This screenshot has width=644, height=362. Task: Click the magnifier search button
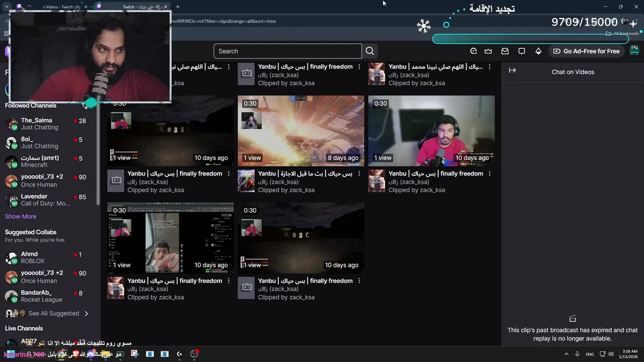pyautogui.click(x=370, y=51)
